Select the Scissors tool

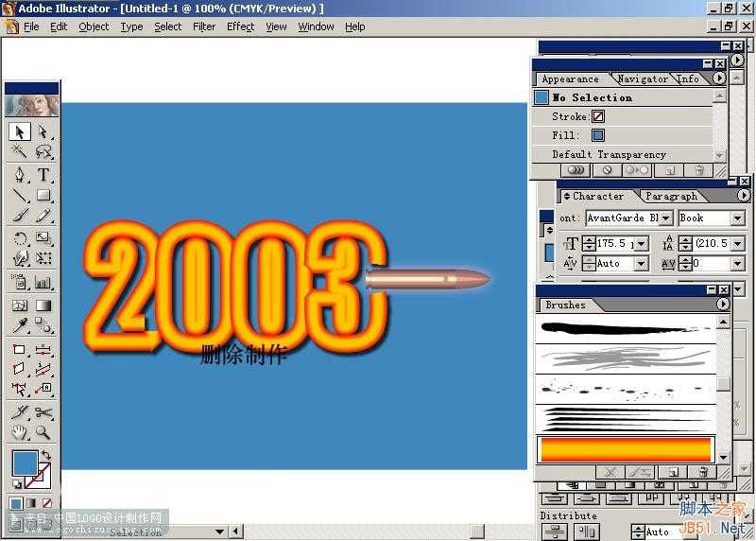pyautogui.click(x=43, y=411)
